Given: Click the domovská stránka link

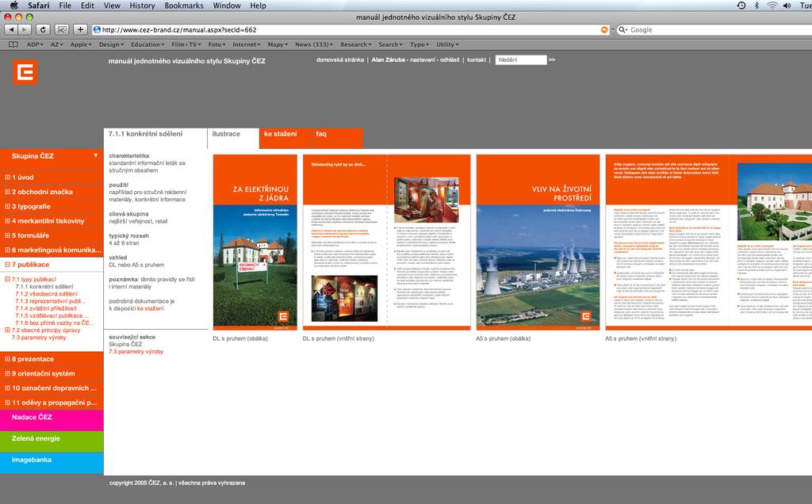Looking at the screenshot, I should pyautogui.click(x=339, y=60).
